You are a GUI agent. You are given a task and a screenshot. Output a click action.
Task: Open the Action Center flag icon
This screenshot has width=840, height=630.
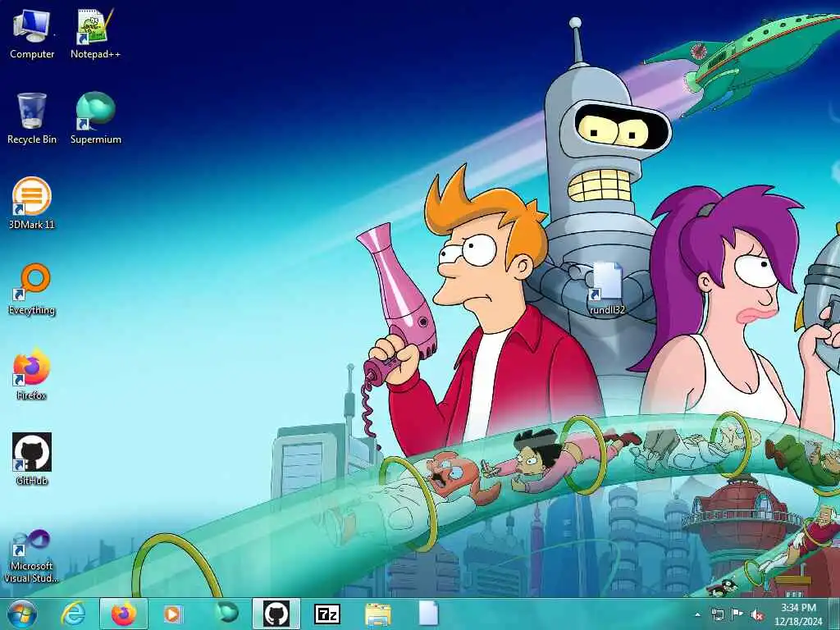click(737, 614)
